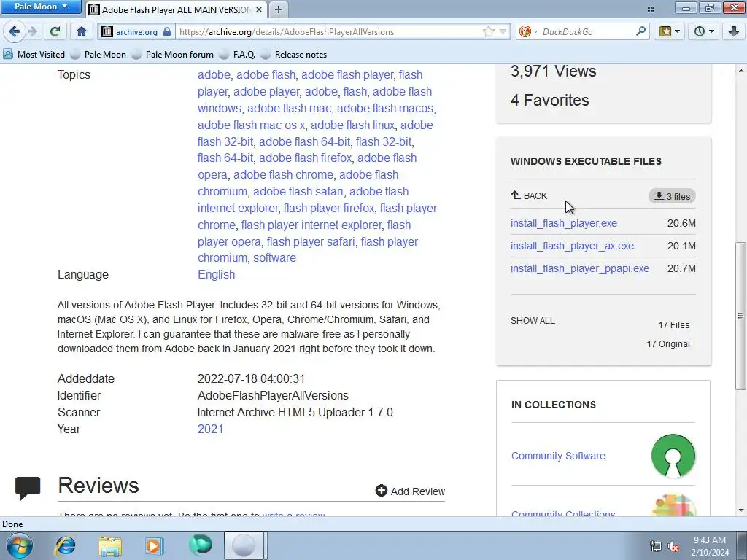Click BACK in the executable files panel
747x560 pixels.
point(529,195)
